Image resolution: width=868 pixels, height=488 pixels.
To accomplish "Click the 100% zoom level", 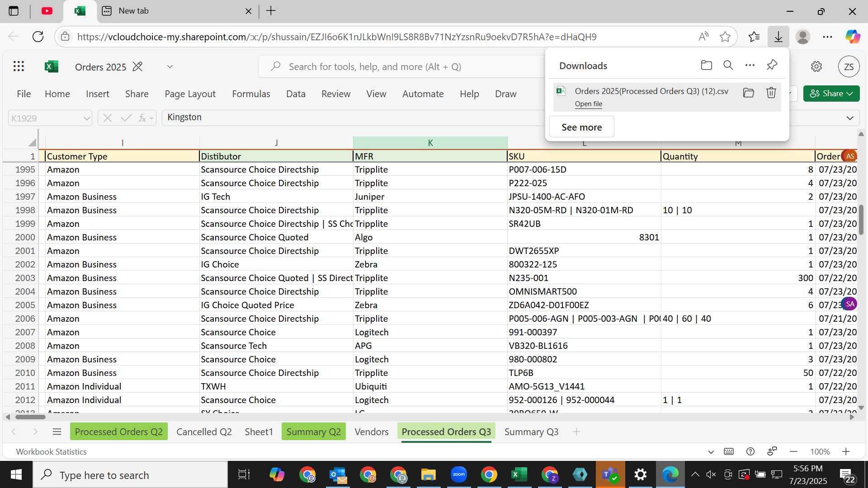I will 820,451.
